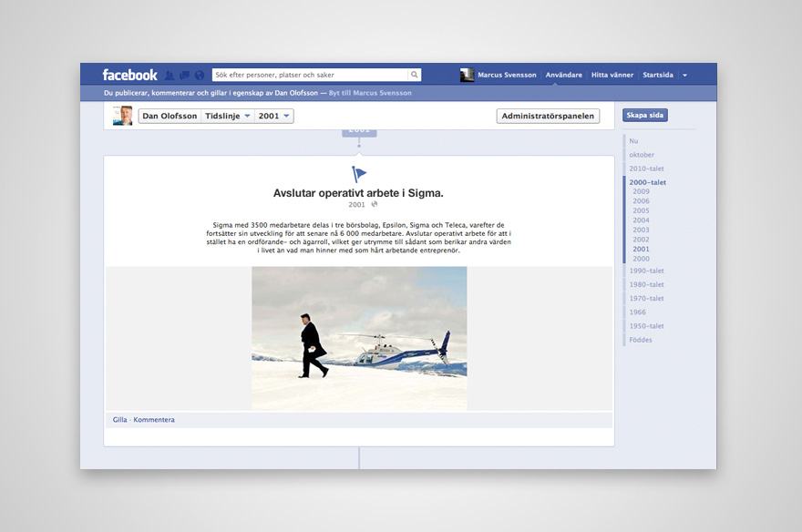
Task: Jump to 2002 in timeline
Action: coord(641,240)
